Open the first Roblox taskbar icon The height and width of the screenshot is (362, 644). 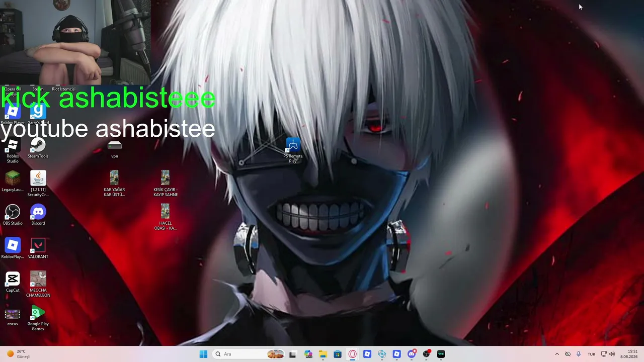click(367, 354)
